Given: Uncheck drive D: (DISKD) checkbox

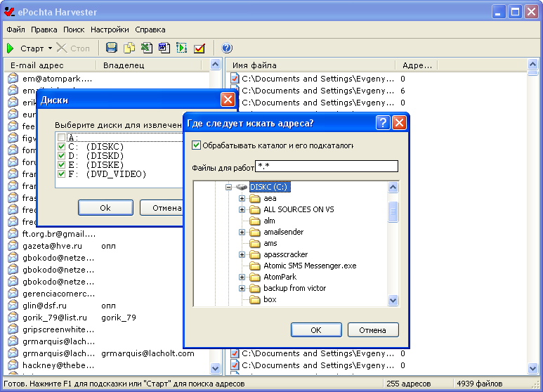Looking at the screenshot, I should coord(62,155).
